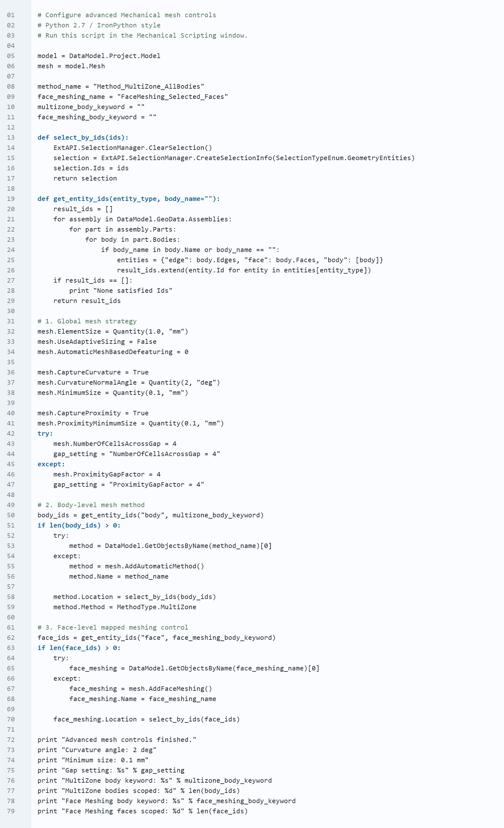Screen dimensions: 504x828
Task: Click "for assembly in DataModel.GeoData.Assemblies:"
Action: click(143, 219)
